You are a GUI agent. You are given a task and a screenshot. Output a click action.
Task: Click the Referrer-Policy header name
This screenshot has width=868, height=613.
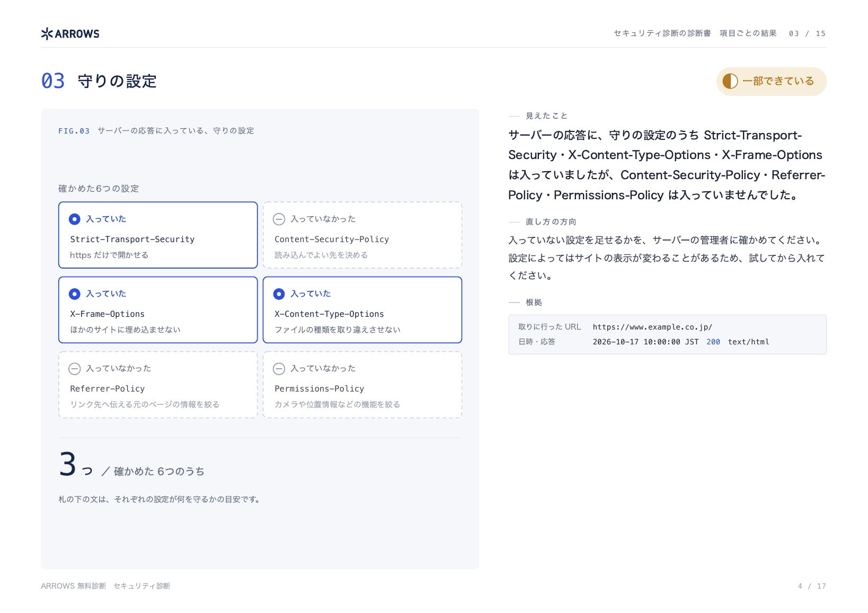coord(108,388)
